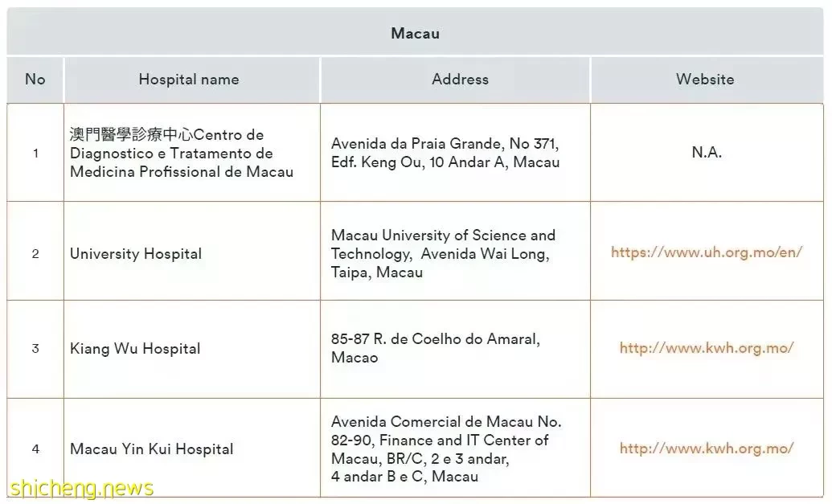Click the Macau Yin Kui Hospital name
832x504 pixels.
pyautogui.click(x=152, y=449)
